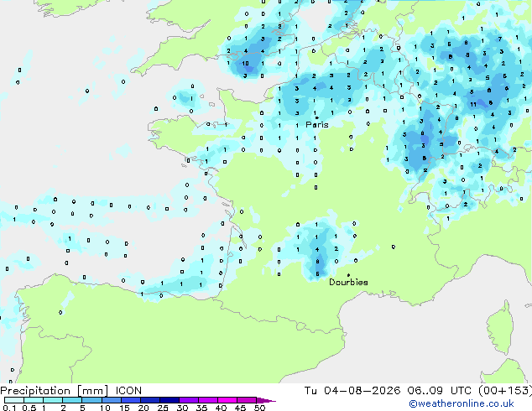The image size is (532, 411).
Task: Click the '10' rainfall value over southern England
Action: pos(245,64)
